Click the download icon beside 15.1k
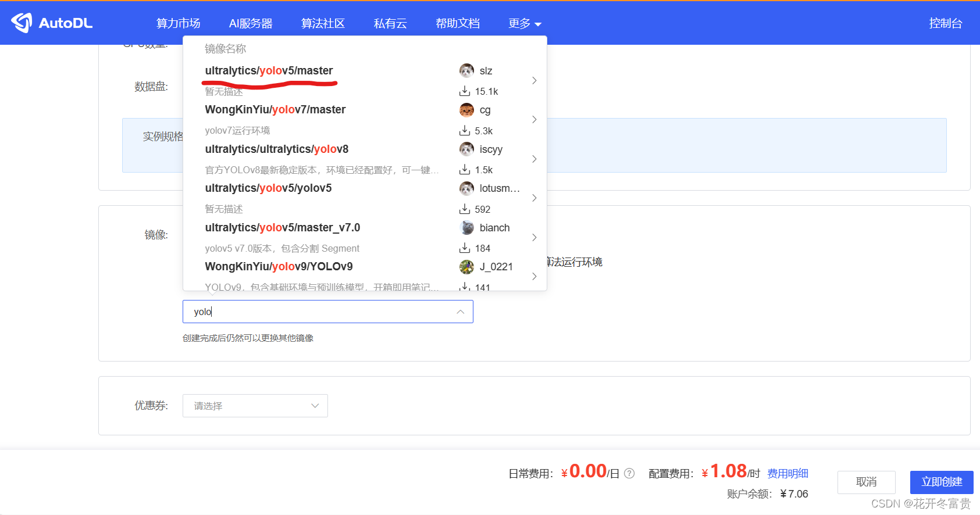Image resolution: width=980 pixels, height=515 pixels. coord(465,91)
